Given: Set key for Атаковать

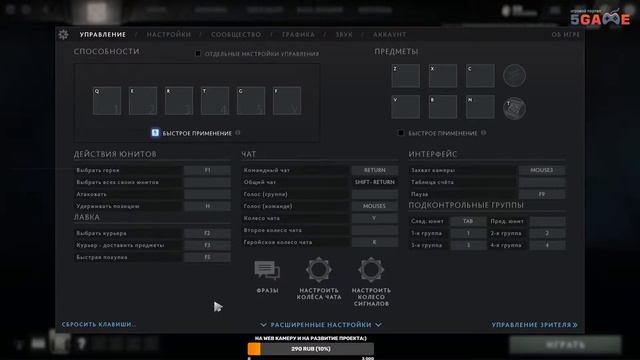Looking at the screenshot, I should pos(207,194).
